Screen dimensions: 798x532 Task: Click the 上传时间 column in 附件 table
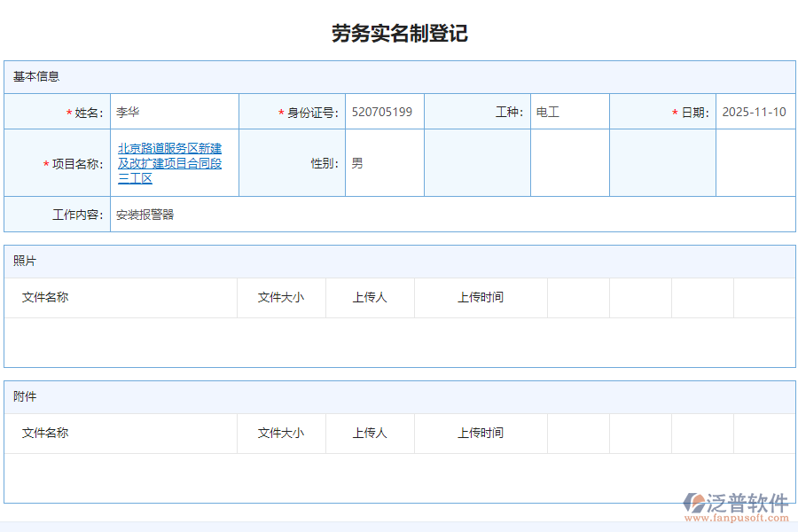tap(481, 434)
